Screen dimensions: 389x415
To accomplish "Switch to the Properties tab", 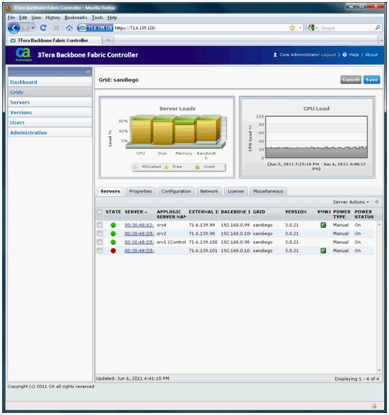I will tap(140, 191).
